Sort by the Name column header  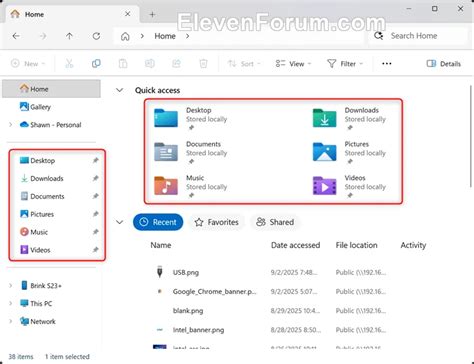(161, 245)
